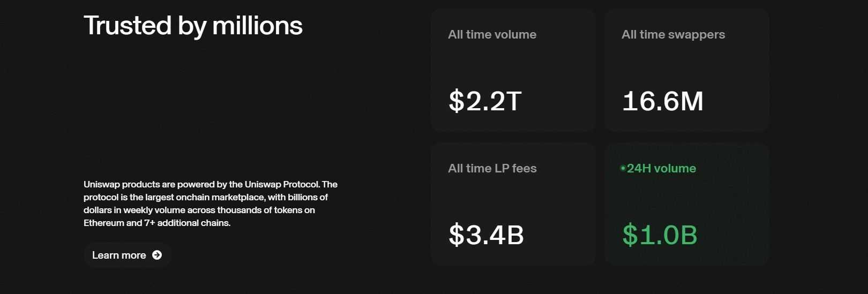Click the Uniswap Protocol description paragraph
The image size is (868, 294).
click(x=211, y=203)
